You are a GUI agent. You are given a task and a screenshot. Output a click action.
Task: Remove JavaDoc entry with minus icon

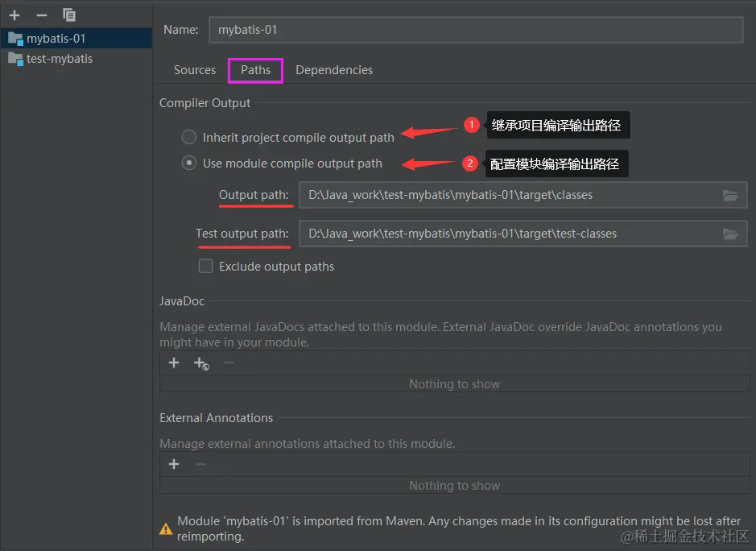point(229,362)
